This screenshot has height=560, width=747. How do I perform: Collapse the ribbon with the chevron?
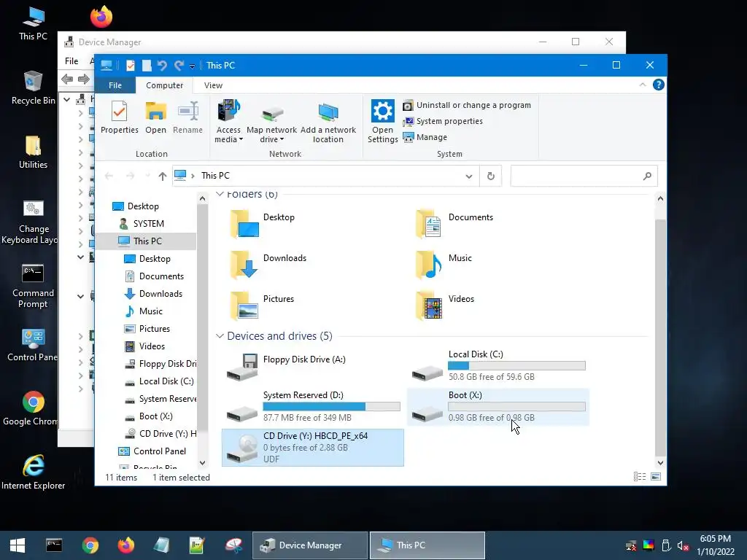642,85
